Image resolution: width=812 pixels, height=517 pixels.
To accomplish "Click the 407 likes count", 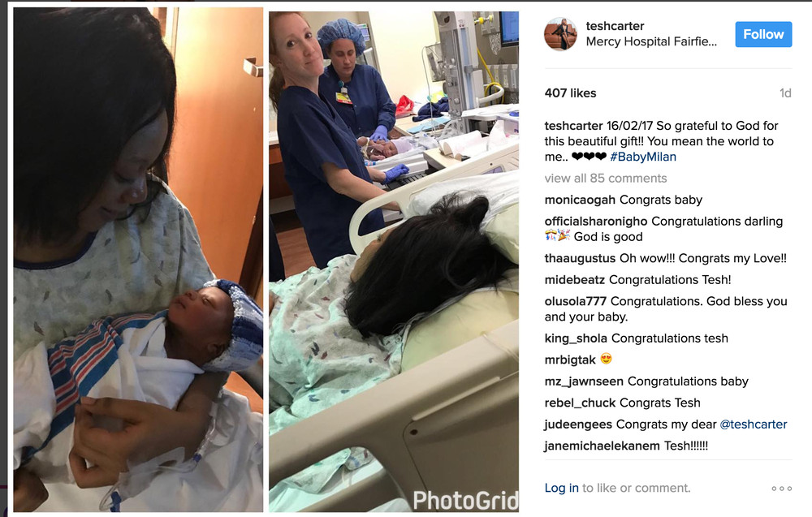I will [570, 93].
